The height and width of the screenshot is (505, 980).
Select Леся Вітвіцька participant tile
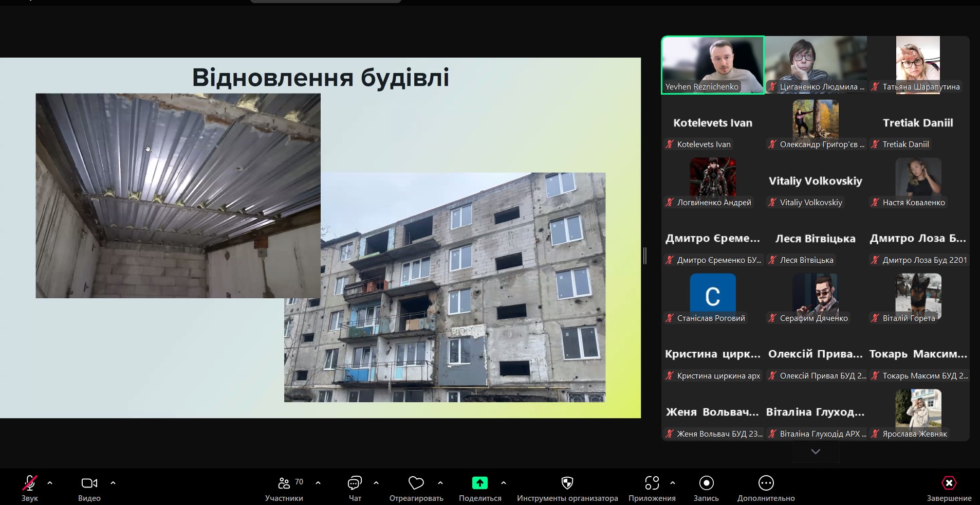[x=816, y=239]
